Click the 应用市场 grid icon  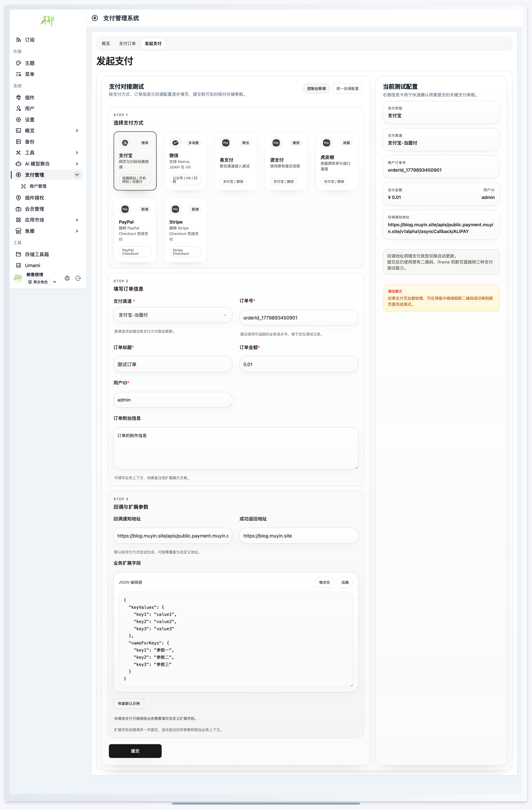tap(18, 220)
